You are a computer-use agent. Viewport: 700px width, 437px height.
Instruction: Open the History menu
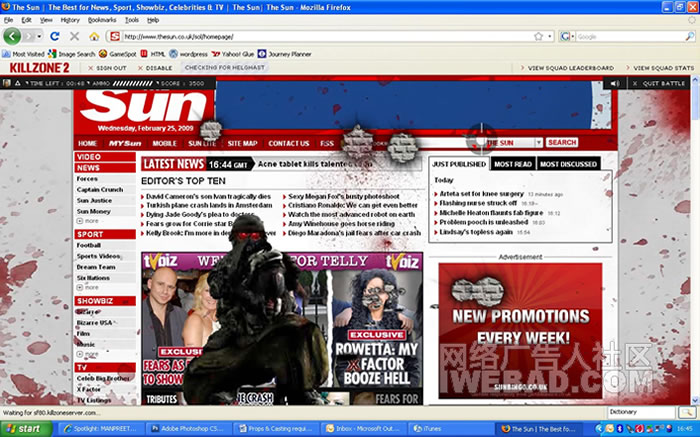pos(70,20)
